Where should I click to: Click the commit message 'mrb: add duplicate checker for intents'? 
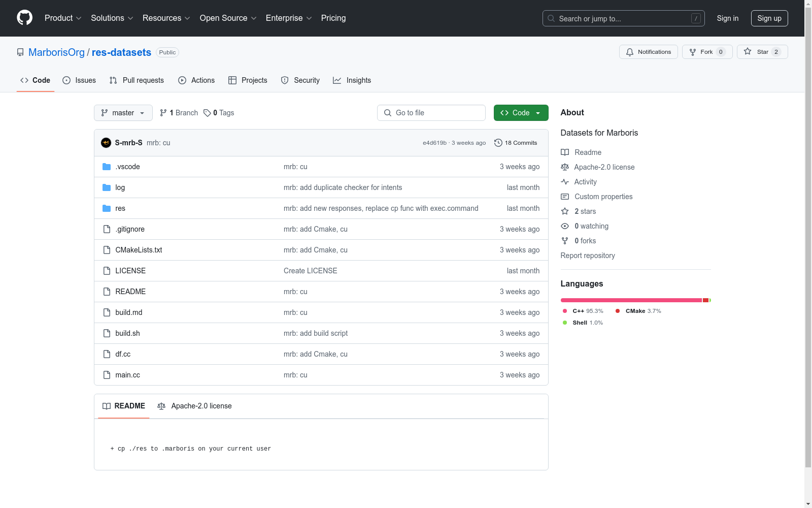(343, 187)
